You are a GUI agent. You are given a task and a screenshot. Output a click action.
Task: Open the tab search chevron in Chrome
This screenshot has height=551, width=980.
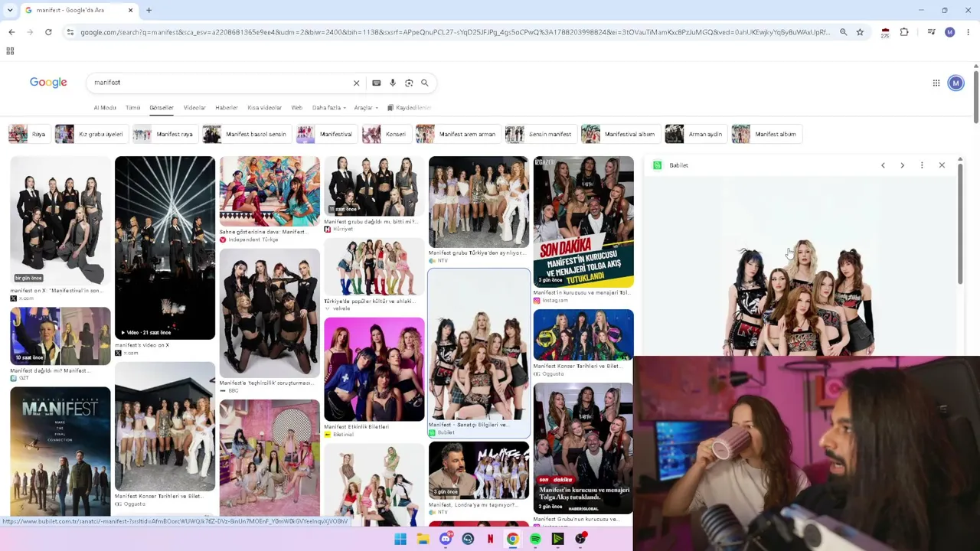click(8, 10)
